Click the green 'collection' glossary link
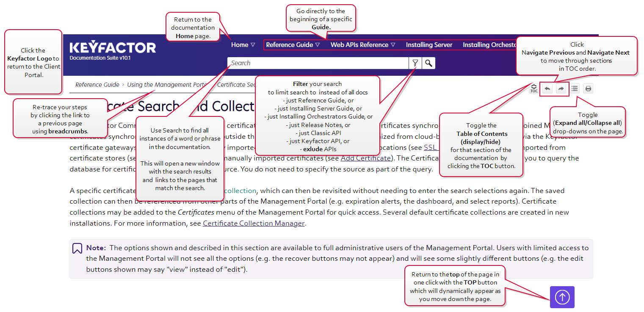The width and height of the screenshot is (644, 312). pyautogui.click(x=240, y=191)
